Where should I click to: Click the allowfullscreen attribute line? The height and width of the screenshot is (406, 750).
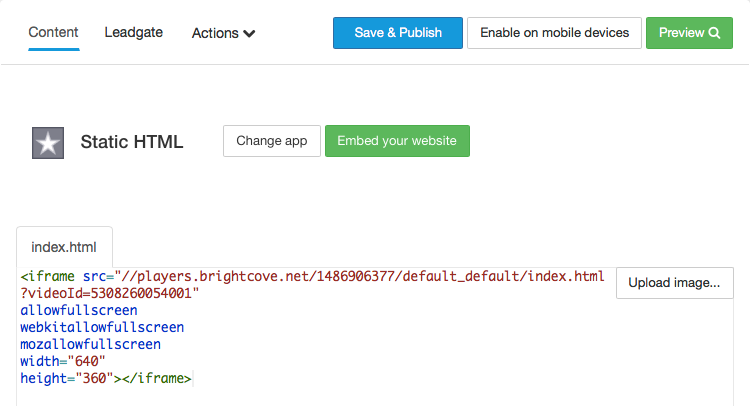point(79,310)
